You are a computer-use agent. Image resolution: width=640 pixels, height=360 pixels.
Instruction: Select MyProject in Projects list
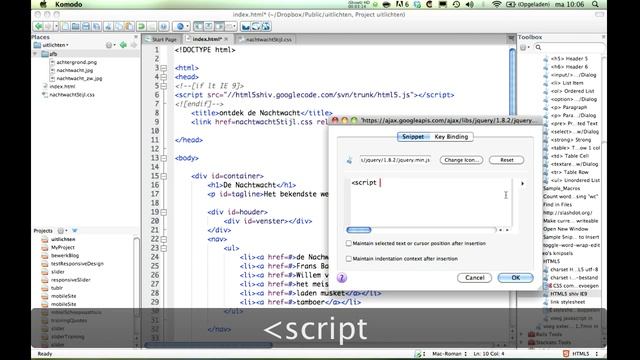coord(62,247)
